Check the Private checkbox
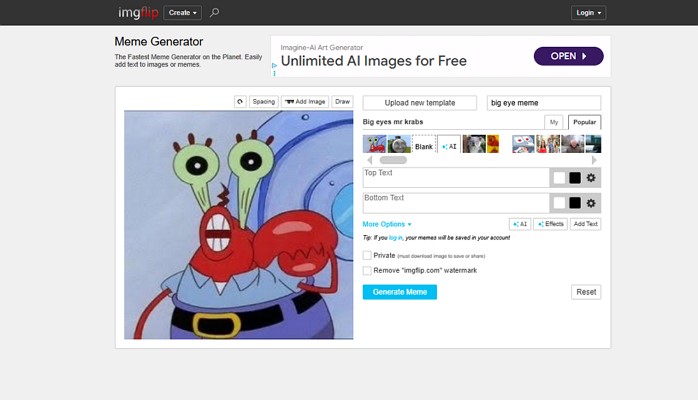This screenshot has height=400, width=698. coord(367,255)
